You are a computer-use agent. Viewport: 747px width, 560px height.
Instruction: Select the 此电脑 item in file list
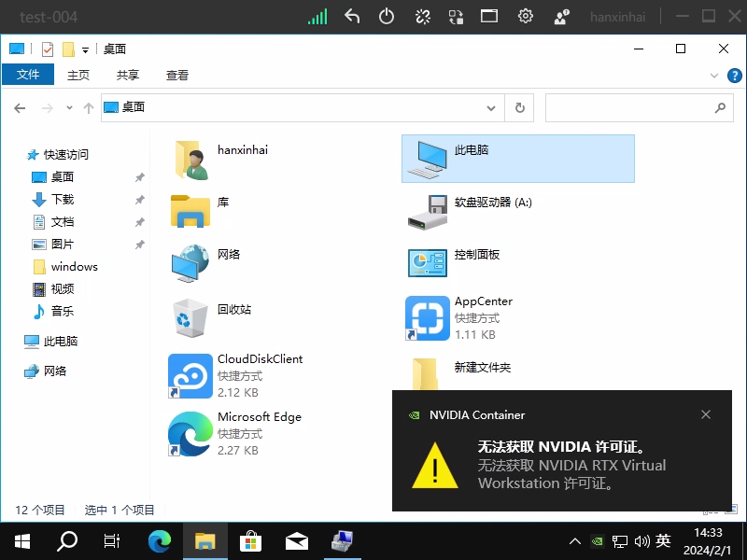coord(518,159)
